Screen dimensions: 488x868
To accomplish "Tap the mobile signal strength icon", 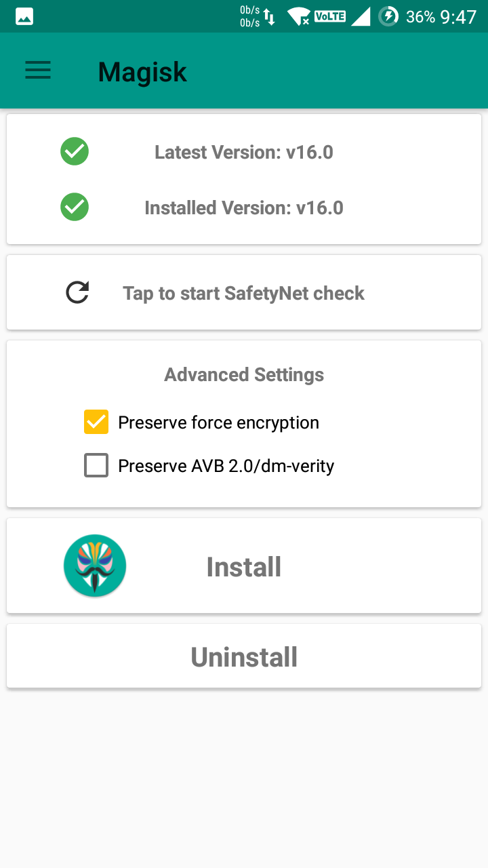I will click(x=361, y=16).
